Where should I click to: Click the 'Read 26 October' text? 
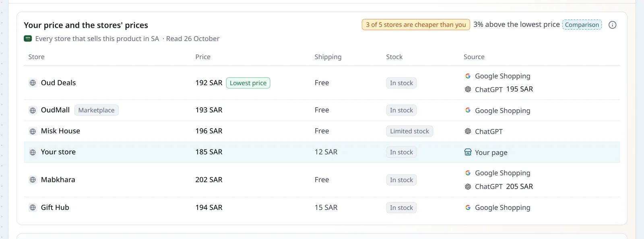click(x=193, y=39)
